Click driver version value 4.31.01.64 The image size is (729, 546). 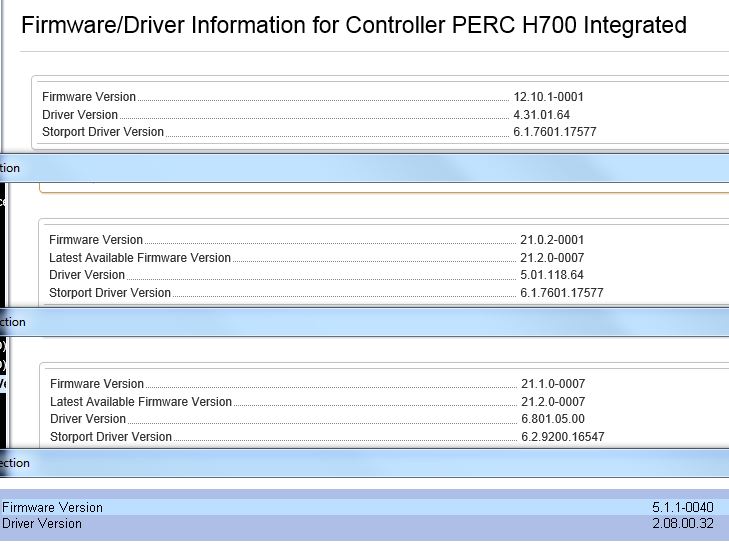(541, 115)
